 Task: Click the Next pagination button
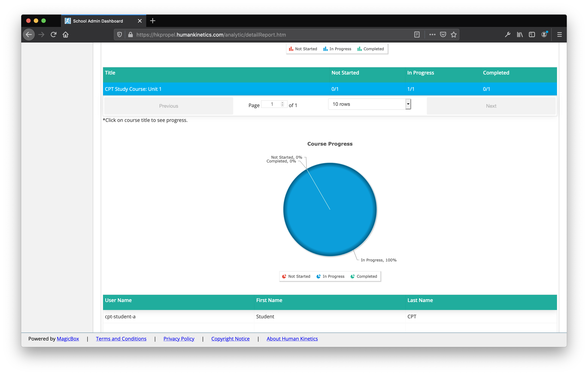(x=491, y=106)
